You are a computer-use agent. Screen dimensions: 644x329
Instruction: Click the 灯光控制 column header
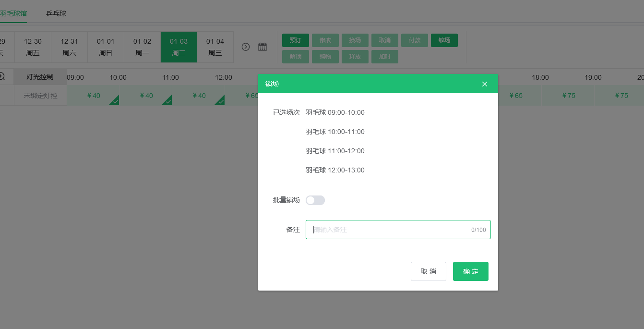40,77
